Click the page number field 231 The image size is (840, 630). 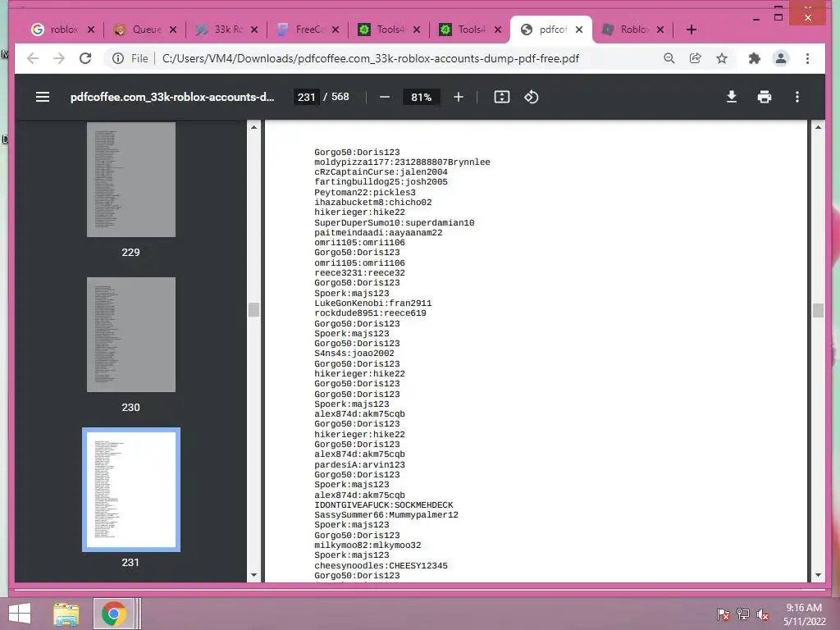[307, 97]
